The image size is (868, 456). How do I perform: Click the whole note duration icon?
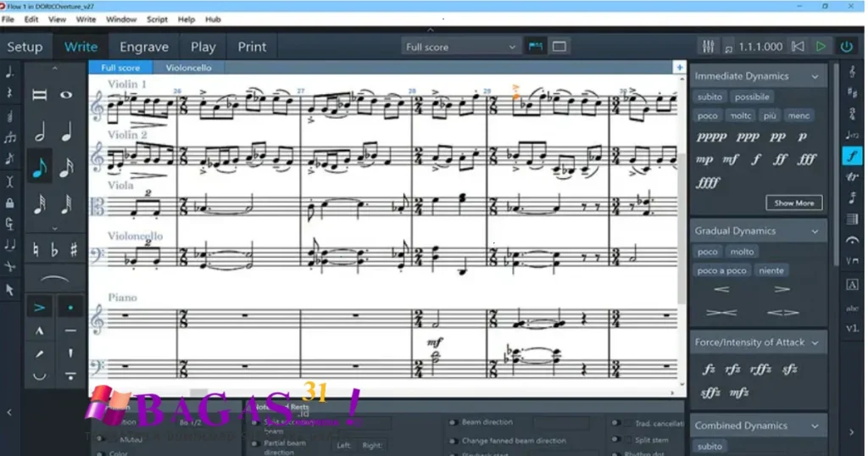coord(66,95)
